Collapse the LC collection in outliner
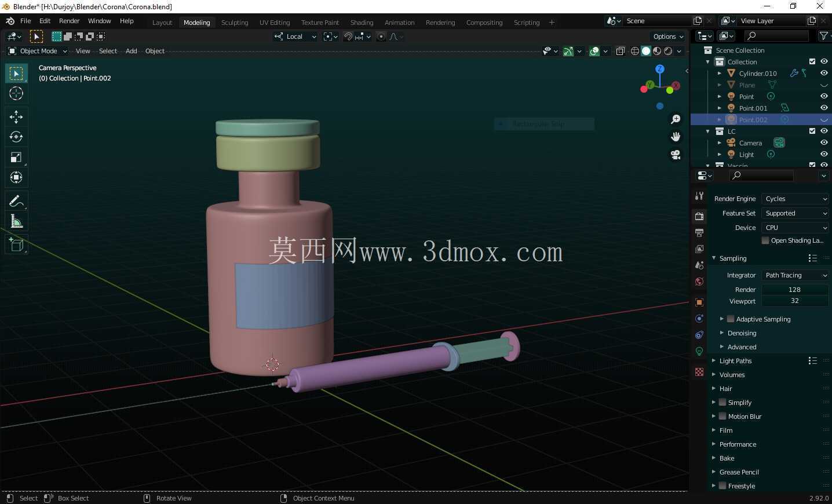This screenshot has height=504, width=832. (x=707, y=132)
